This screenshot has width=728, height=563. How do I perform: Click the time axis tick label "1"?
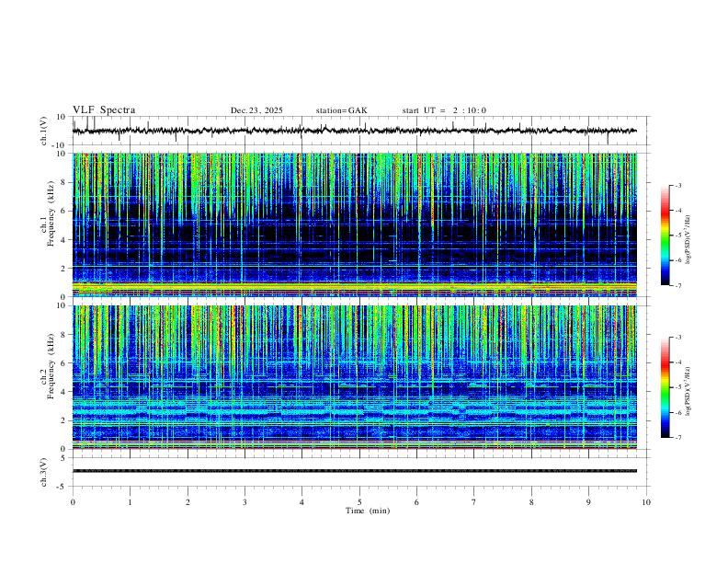(x=131, y=502)
